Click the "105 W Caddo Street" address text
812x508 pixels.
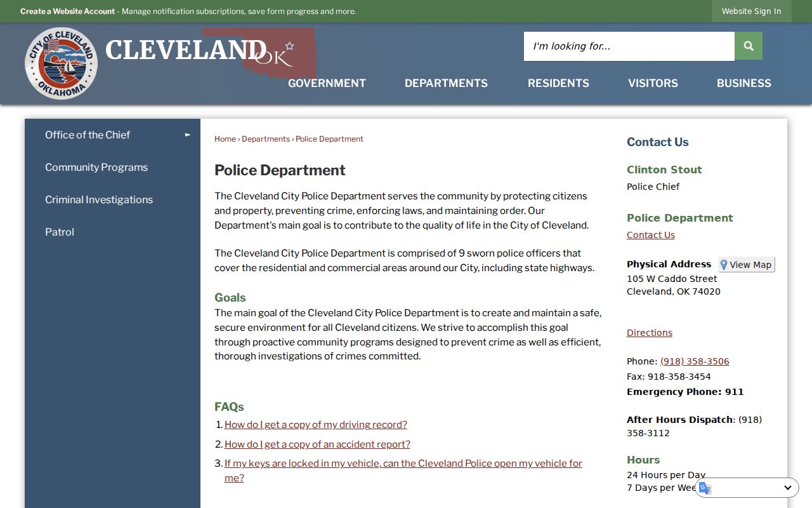tap(672, 279)
